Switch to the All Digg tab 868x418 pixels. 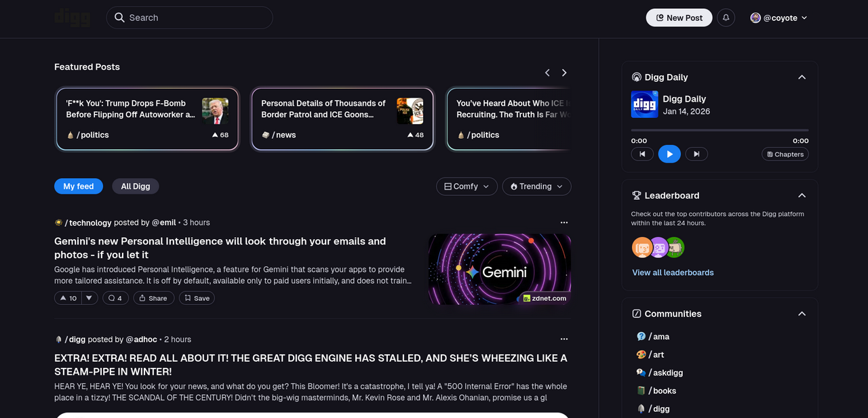[x=136, y=186]
